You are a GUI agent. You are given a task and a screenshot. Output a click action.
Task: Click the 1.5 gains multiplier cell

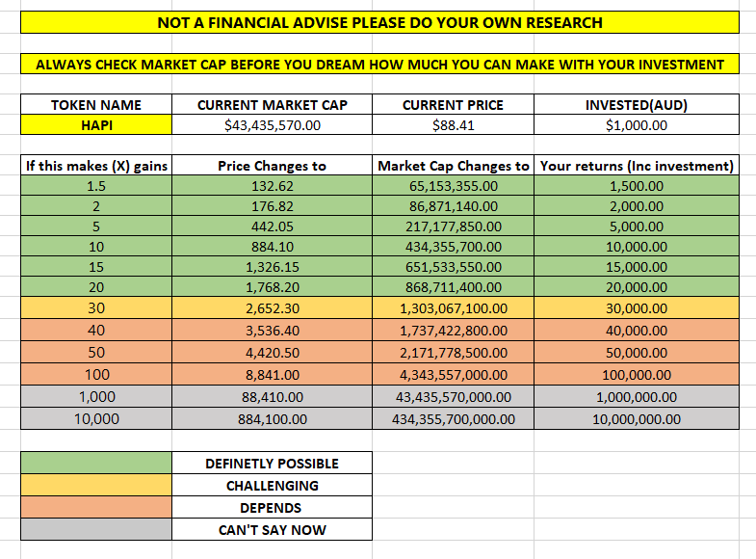pos(96,186)
